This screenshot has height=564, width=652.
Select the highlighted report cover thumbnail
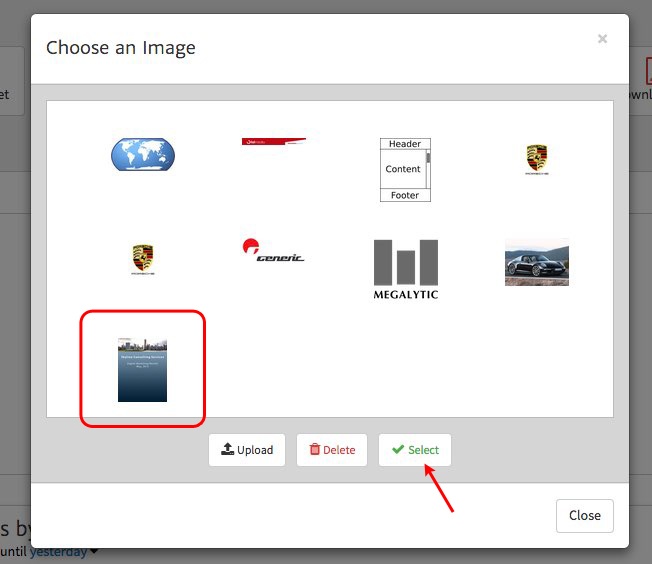click(142, 369)
